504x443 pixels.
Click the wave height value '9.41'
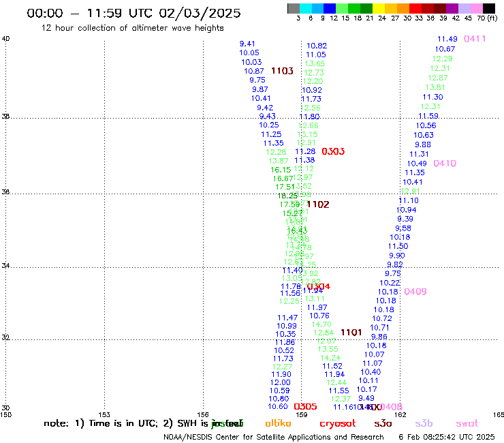[247, 44]
